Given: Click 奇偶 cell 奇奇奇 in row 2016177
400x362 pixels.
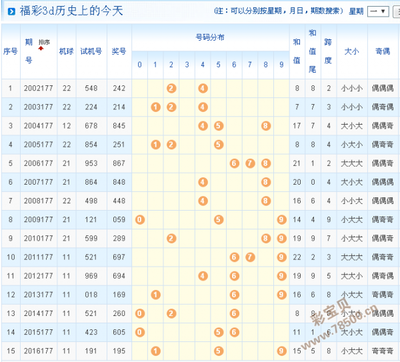Looking at the screenshot, I should click(383, 351).
